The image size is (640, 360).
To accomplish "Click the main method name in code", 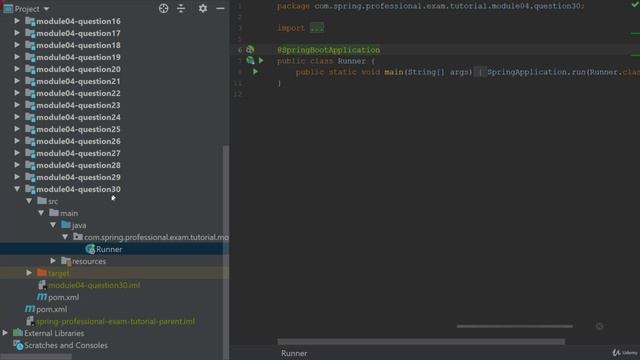I will [x=393, y=72].
